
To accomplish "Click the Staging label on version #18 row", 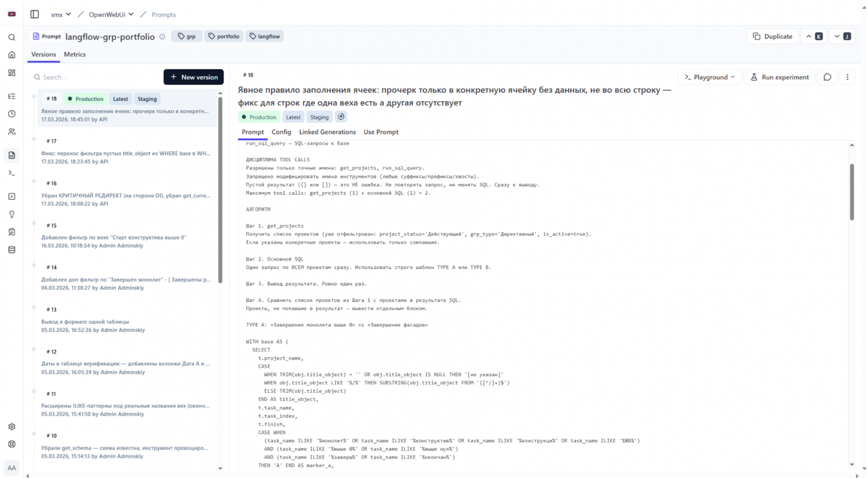I will (147, 99).
